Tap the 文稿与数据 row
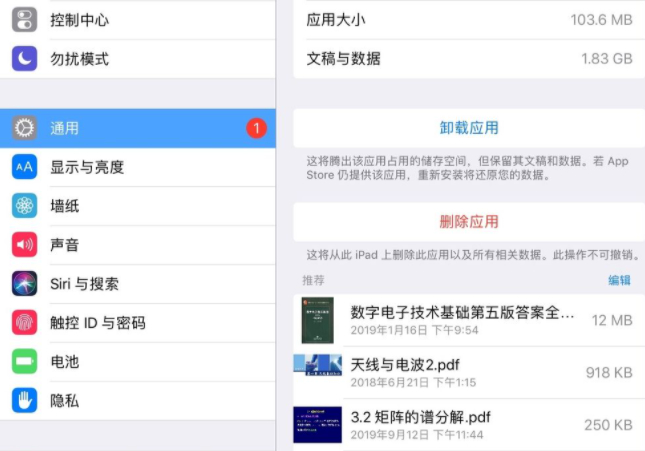Image resolution: width=645 pixels, height=451 pixels. point(469,58)
